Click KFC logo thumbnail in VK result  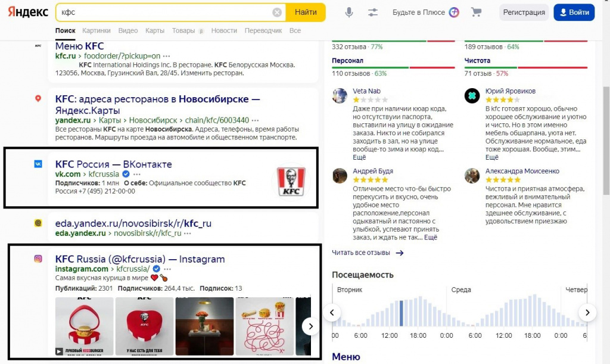pyautogui.click(x=291, y=181)
